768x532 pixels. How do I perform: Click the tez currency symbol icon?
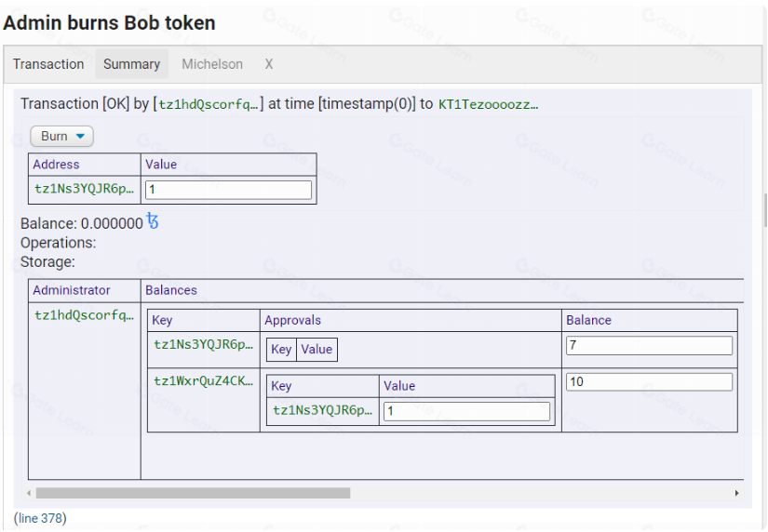pos(153,221)
